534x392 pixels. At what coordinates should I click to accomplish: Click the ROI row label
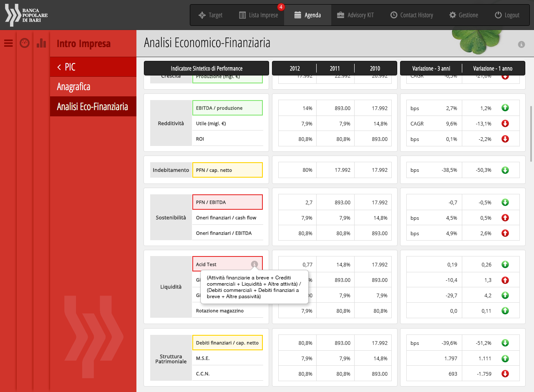200,139
